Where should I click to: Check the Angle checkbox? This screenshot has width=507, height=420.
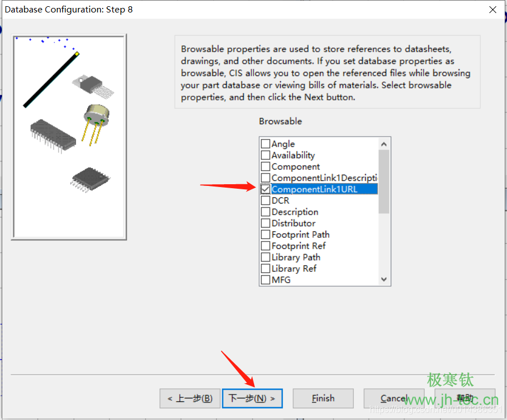(x=265, y=144)
